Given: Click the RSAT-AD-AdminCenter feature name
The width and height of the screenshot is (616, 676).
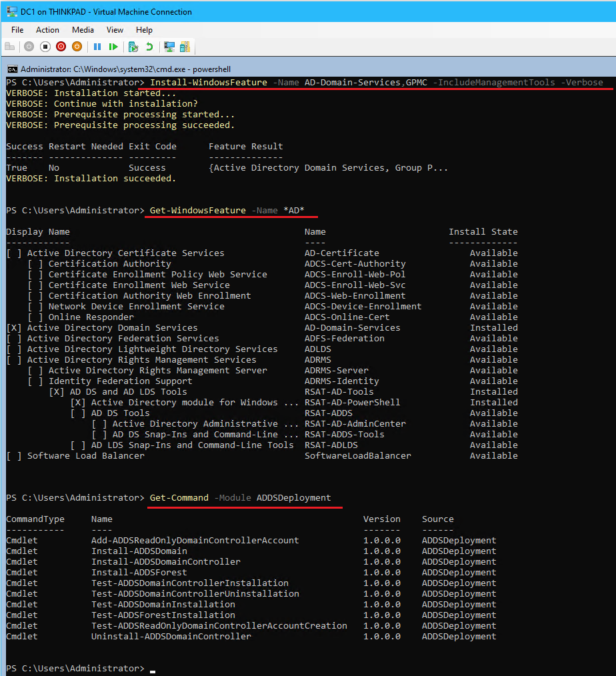Looking at the screenshot, I should pos(355,424).
